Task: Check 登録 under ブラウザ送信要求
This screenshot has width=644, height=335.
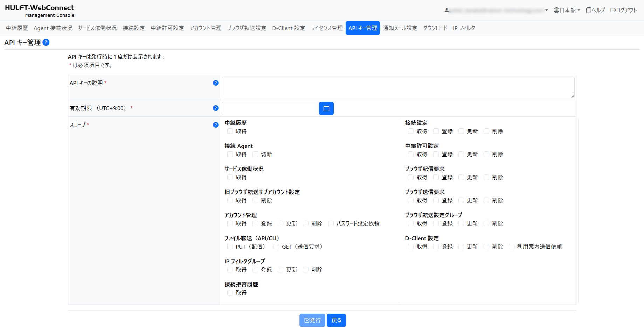Action: [436, 200]
